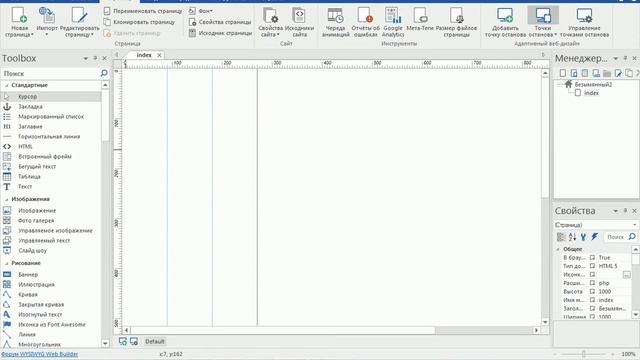The image size is (640, 360).
Task: Open the Фон dropdown
Action: (x=200, y=11)
